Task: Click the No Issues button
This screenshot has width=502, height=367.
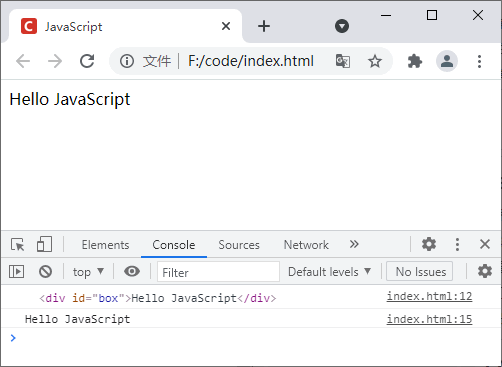Action: pos(419,272)
